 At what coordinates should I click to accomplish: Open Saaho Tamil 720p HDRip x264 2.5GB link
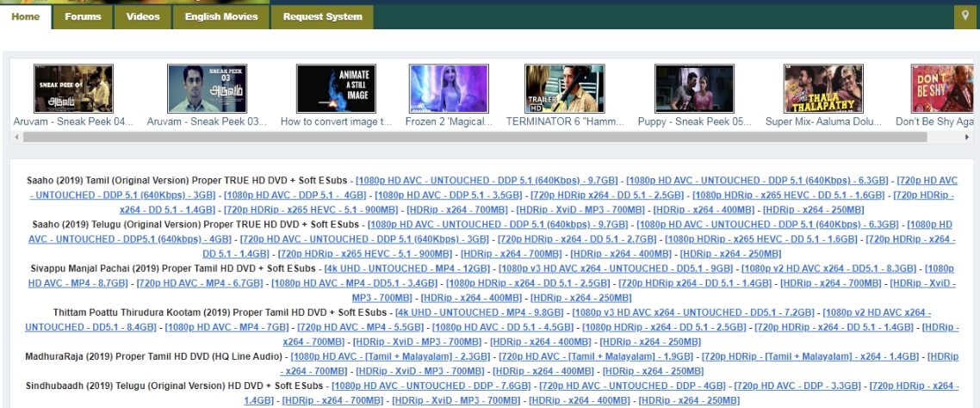[x=607, y=195]
